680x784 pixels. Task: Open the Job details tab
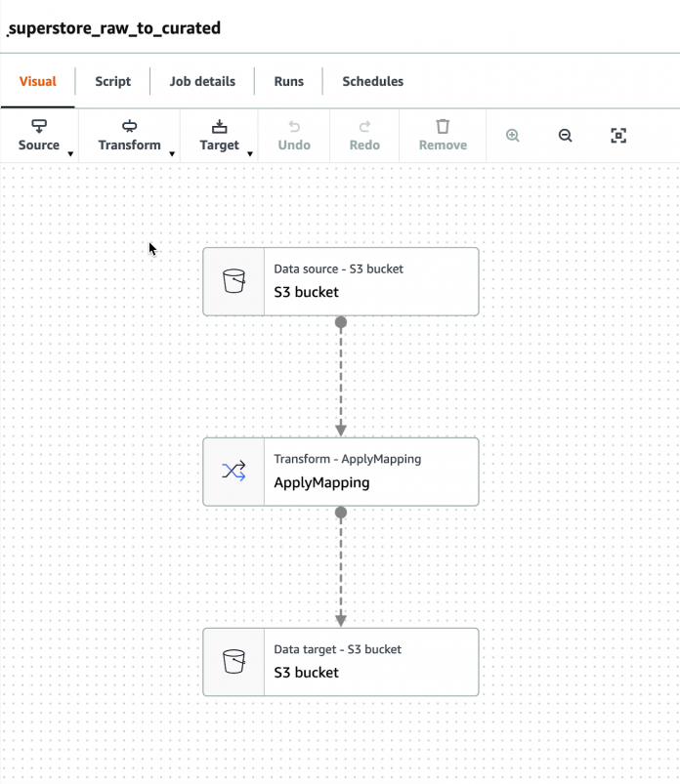[x=202, y=81]
